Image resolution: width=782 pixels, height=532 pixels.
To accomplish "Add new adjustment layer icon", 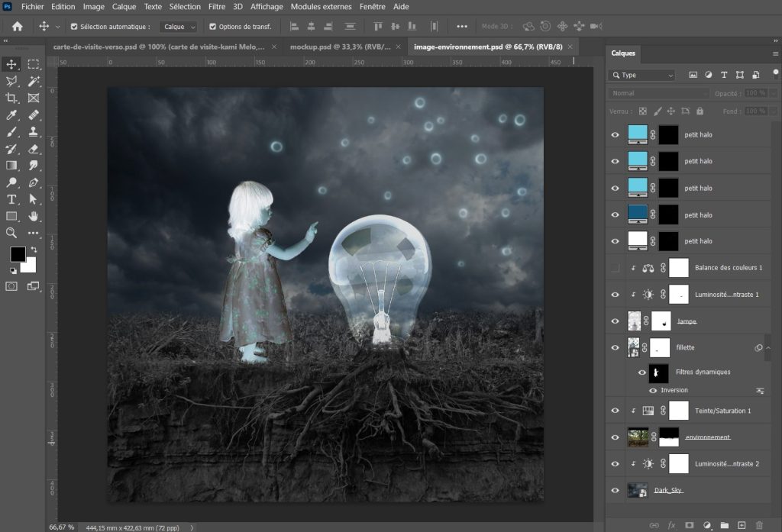I will click(x=707, y=525).
